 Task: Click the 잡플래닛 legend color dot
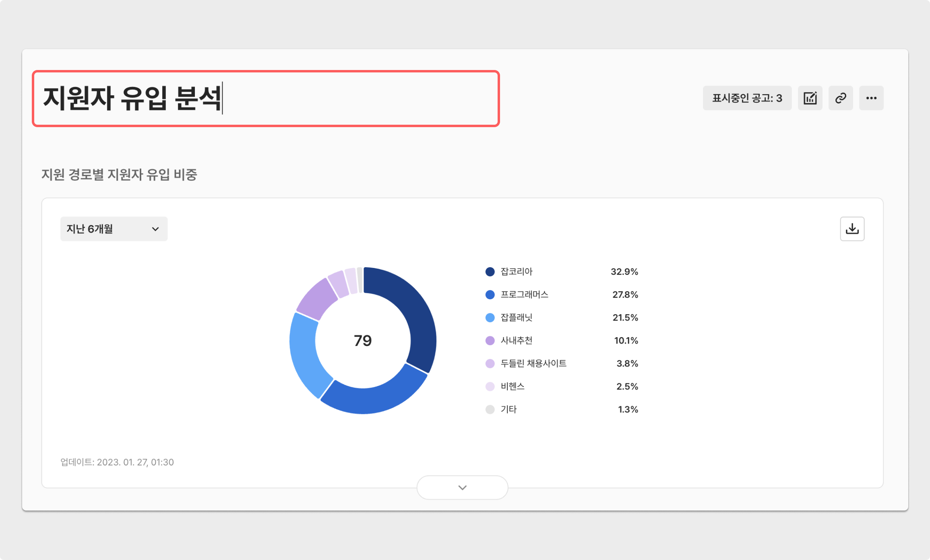[490, 317]
